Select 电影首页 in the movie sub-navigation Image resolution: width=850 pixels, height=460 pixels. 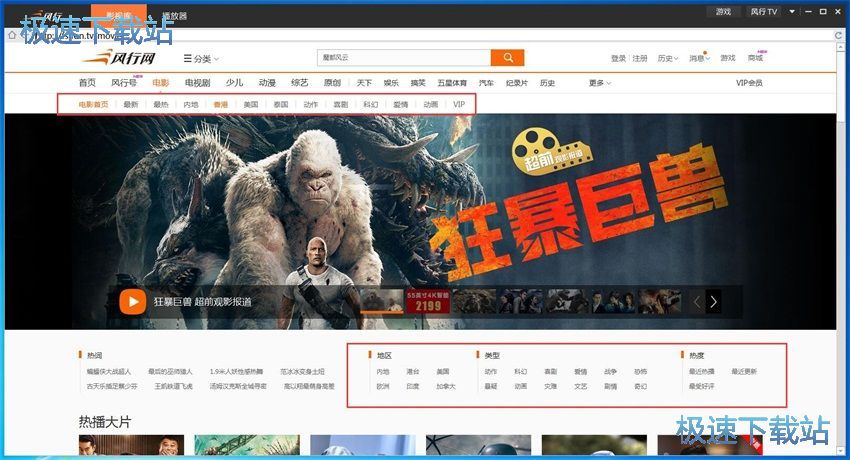pyautogui.click(x=93, y=105)
